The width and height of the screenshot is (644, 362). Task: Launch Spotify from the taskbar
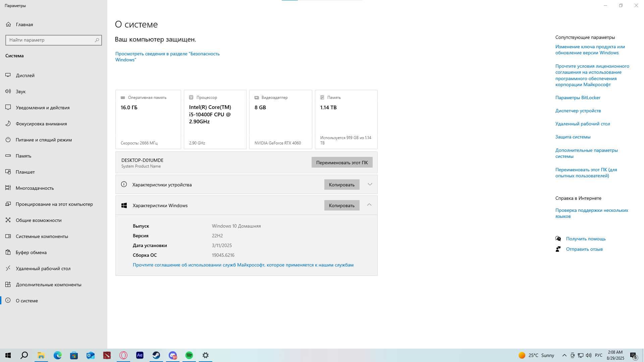coord(189,355)
